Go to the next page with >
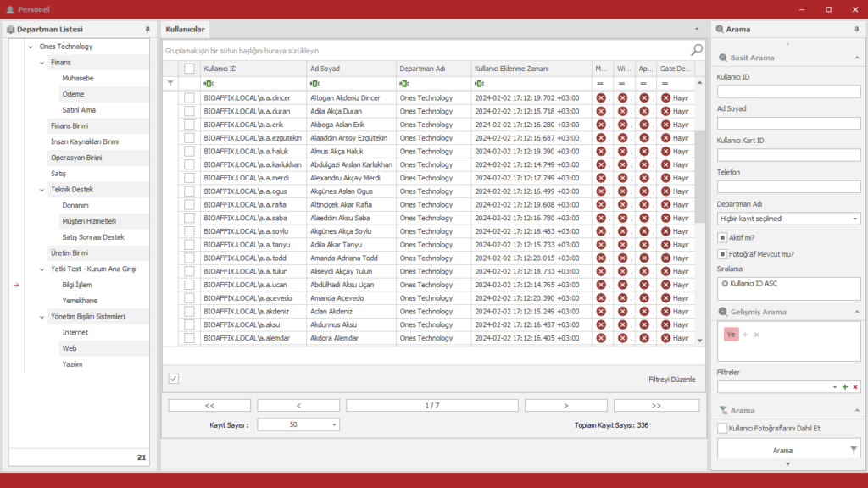Viewport: 868px width, 488px height. click(x=565, y=406)
